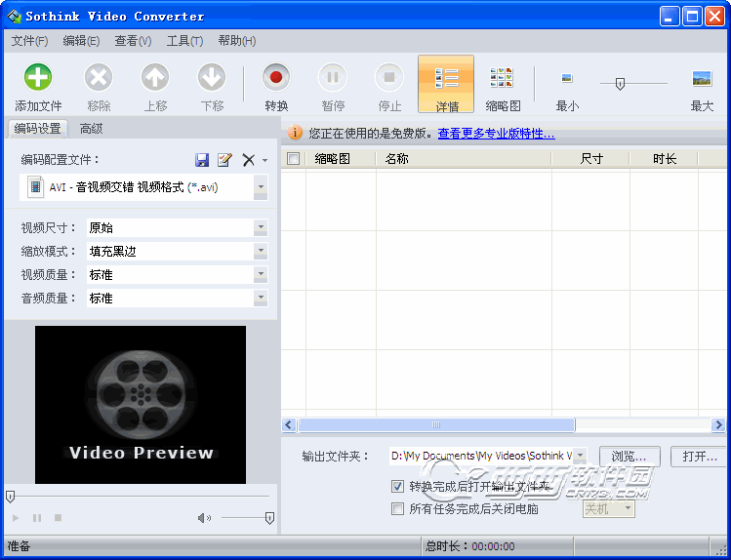Open the Tools (工具) menu
This screenshot has width=731, height=560.
pos(184,41)
